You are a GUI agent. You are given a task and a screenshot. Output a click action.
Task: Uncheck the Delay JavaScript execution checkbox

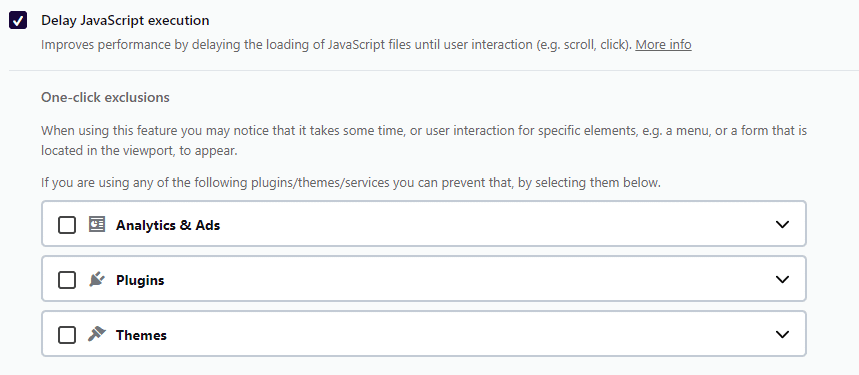click(x=18, y=21)
